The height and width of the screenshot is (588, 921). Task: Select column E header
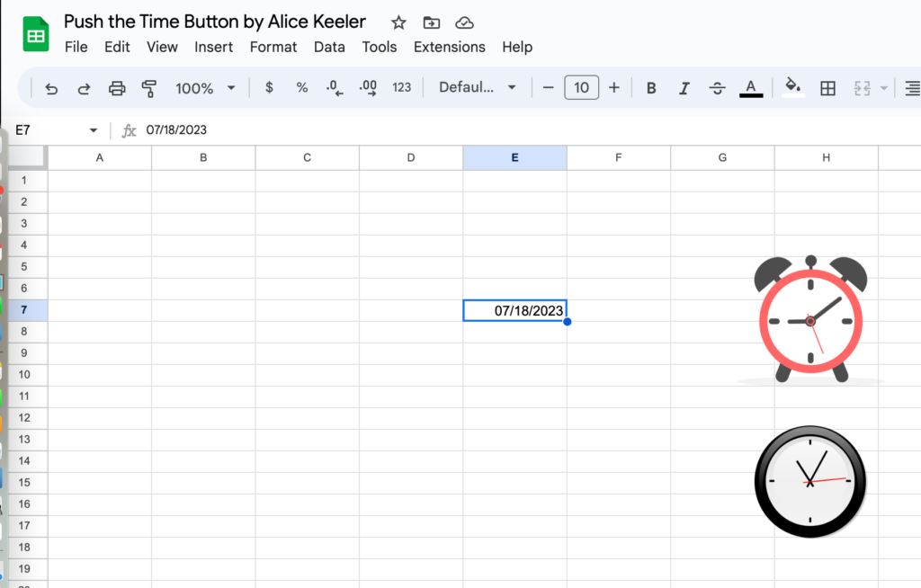[x=514, y=157]
